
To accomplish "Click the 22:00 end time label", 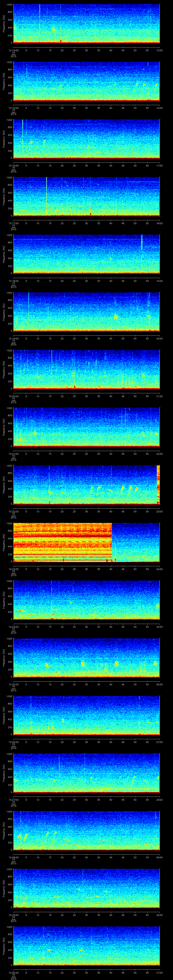I will point(160,454).
